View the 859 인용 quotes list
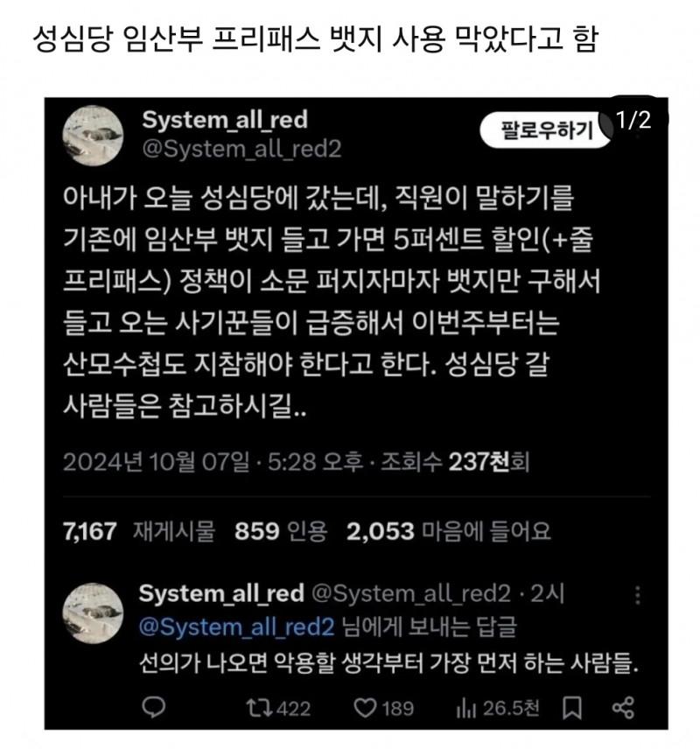Viewport: 700px width, 749px height. pyautogui.click(x=281, y=531)
